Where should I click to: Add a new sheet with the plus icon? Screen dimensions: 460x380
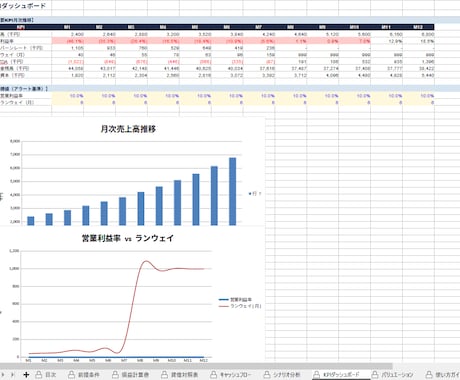(x=26, y=375)
